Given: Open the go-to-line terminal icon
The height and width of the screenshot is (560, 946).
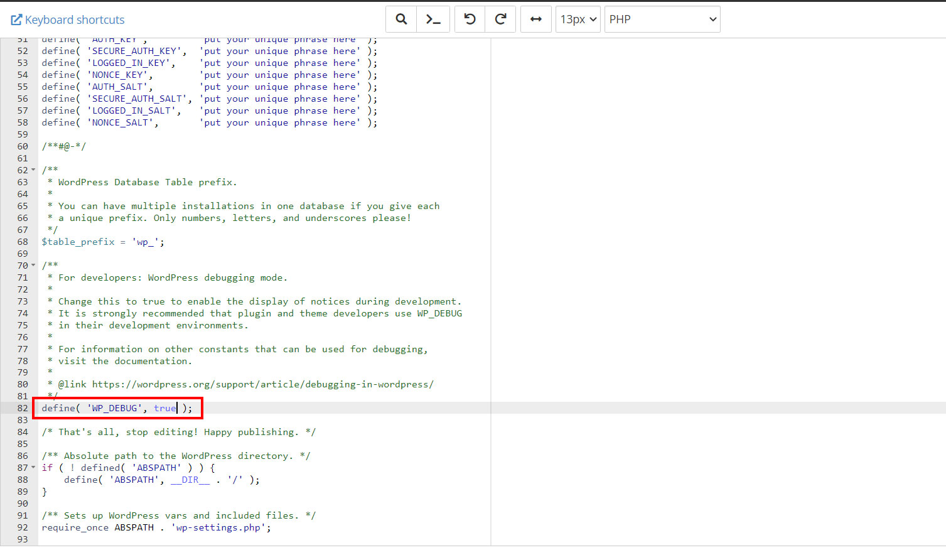Looking at the screenshot, I should coord(433,19).
